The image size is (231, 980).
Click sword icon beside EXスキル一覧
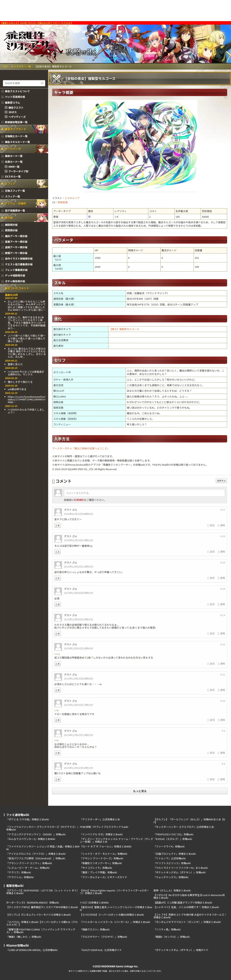2,177
